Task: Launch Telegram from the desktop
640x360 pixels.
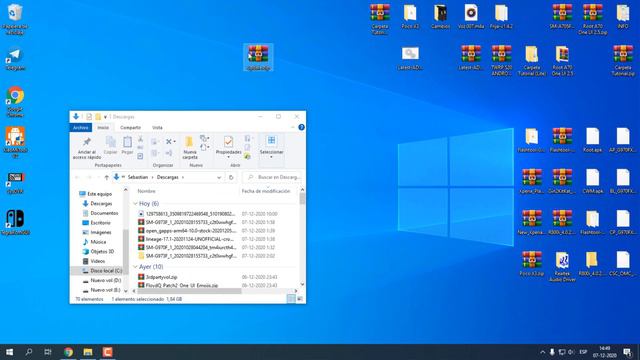Action: click(15, 60)
